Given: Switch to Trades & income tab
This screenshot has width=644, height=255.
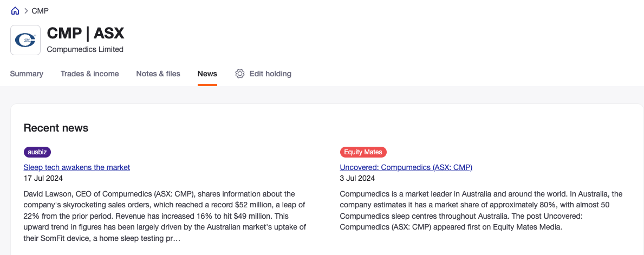Looking at the screenshot, I should pyautogui.click(x=89, y=74).
